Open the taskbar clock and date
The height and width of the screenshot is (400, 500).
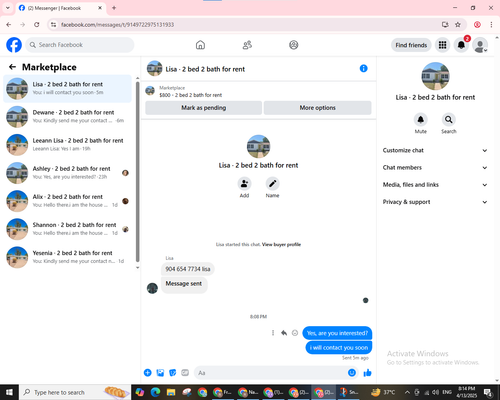click(467, 392)
